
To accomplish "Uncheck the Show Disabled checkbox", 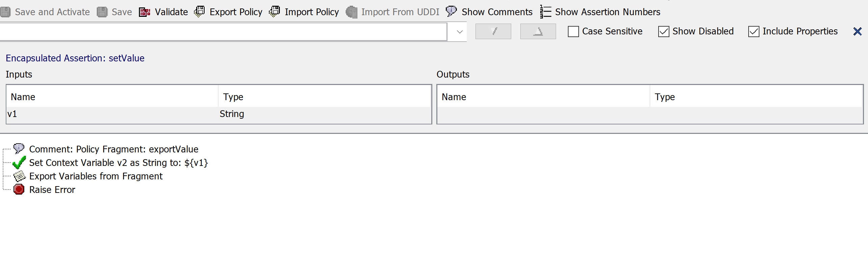I will (664, 31).
